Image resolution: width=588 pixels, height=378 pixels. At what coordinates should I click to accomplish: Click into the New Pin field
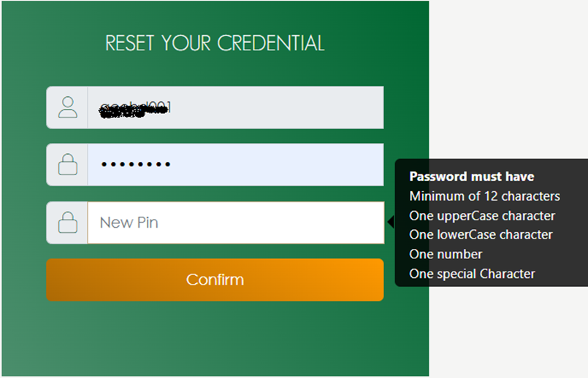(236, 223)
